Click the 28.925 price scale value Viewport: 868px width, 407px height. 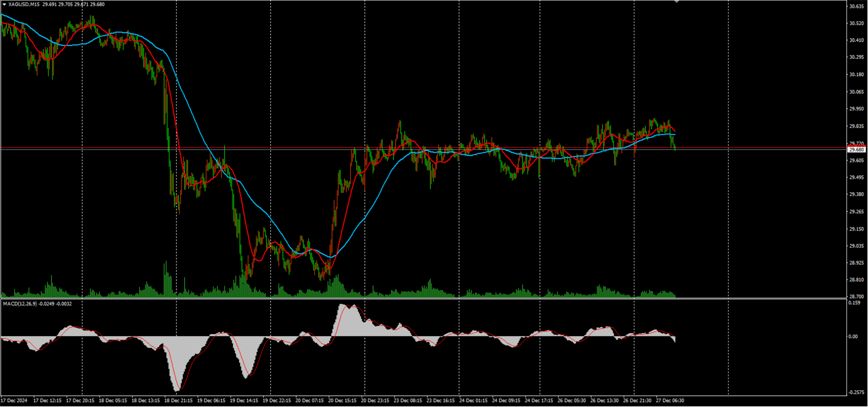857,263
